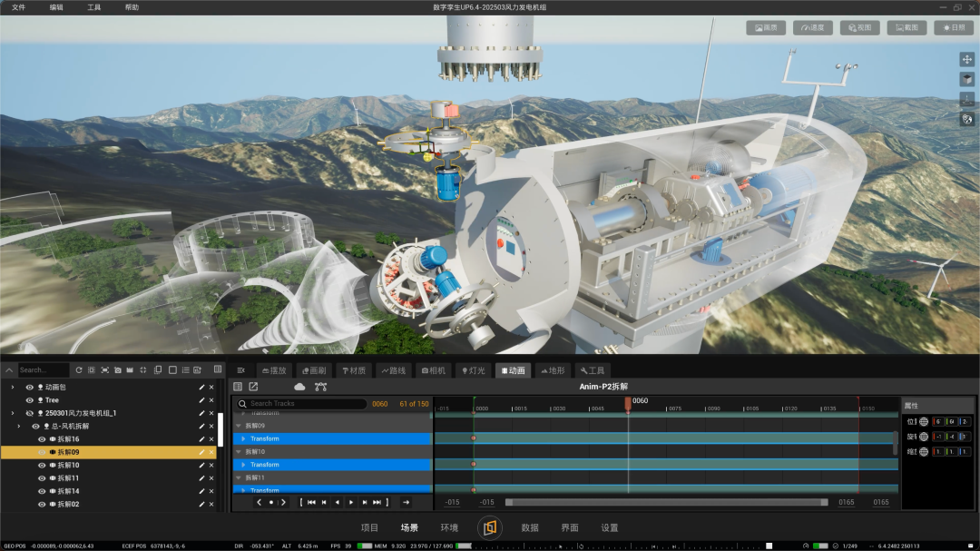Click the move gizmo icon at the viewport's upper right
This screenshot has width=980, height=551.
pos(967,59)
